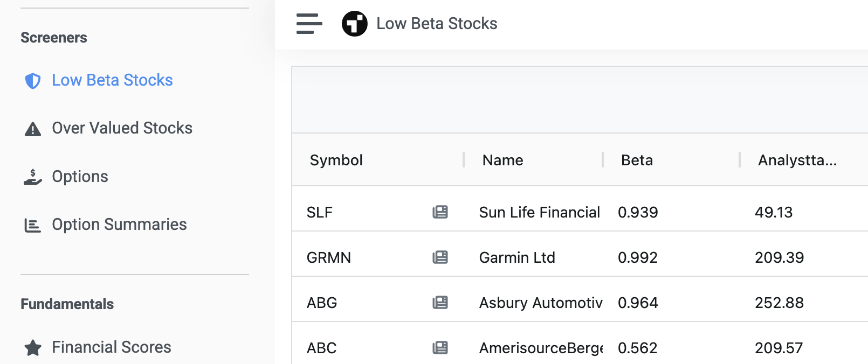Click the hand-with-dollar Options icon

(x=33, y=177)
